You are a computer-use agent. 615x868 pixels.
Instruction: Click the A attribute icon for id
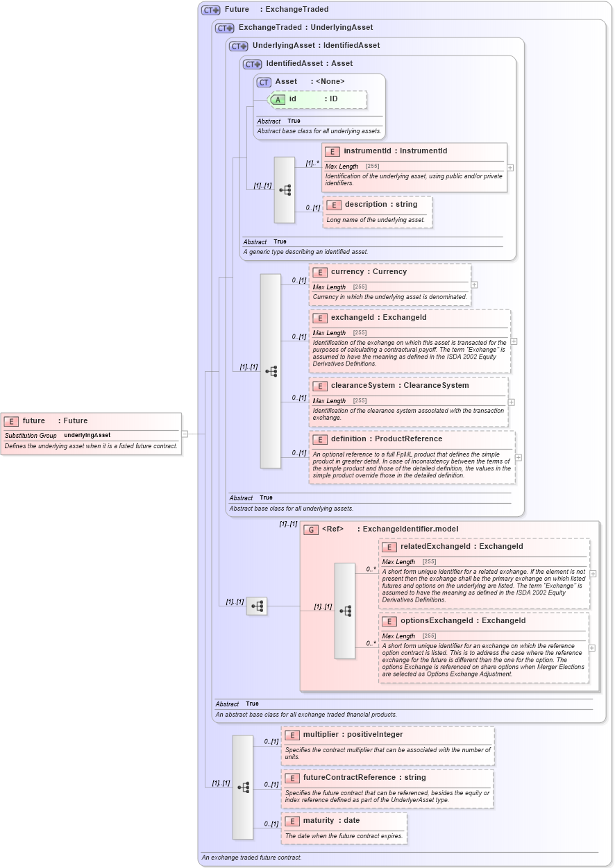click(278, 100)
